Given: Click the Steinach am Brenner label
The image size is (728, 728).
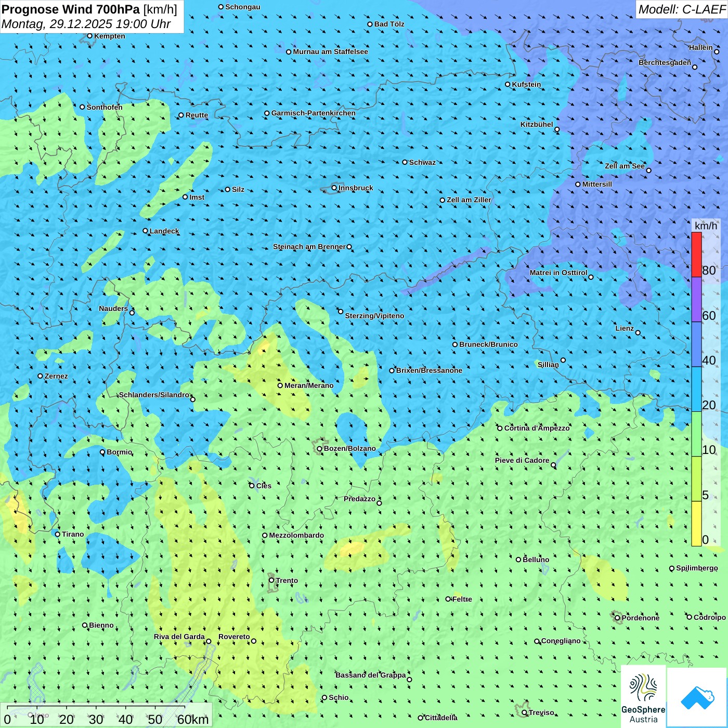Looking at the screenshot, I should coord(309,246).
